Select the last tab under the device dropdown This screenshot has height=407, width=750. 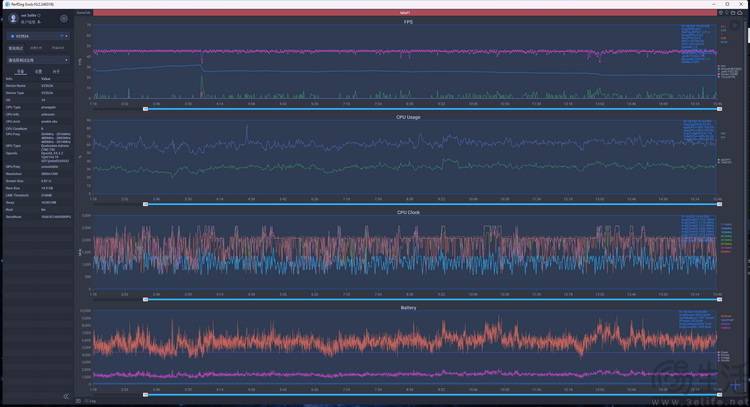coord(57,48)
